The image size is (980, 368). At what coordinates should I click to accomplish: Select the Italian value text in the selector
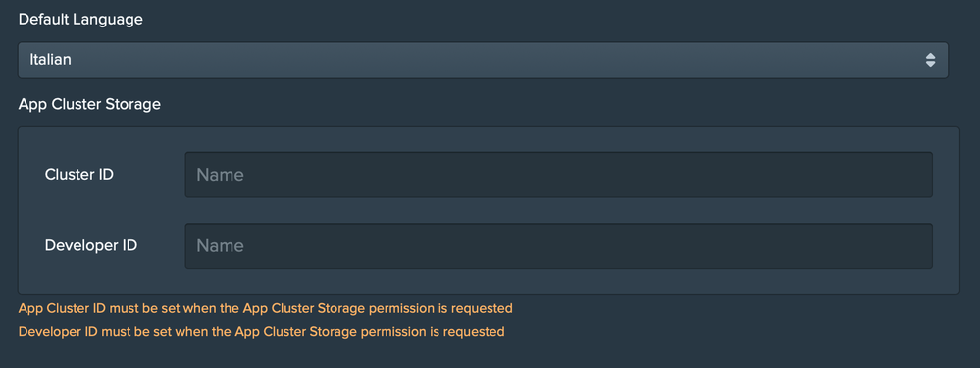[x=50, y=60]
